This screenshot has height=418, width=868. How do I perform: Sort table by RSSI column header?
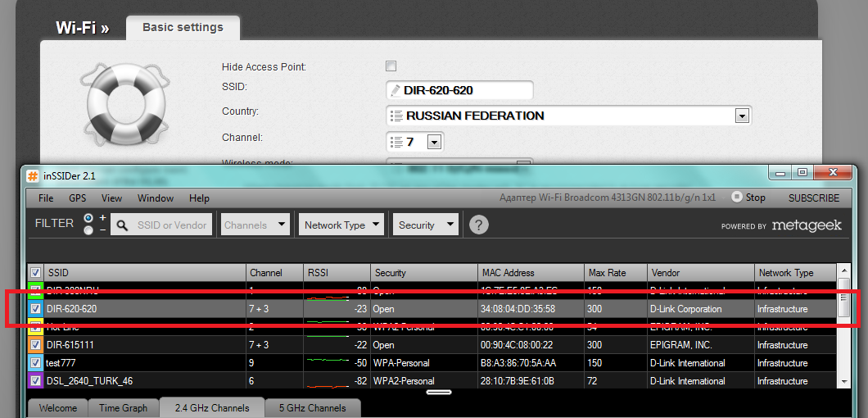pyautogui.click(x=337, y=273)
